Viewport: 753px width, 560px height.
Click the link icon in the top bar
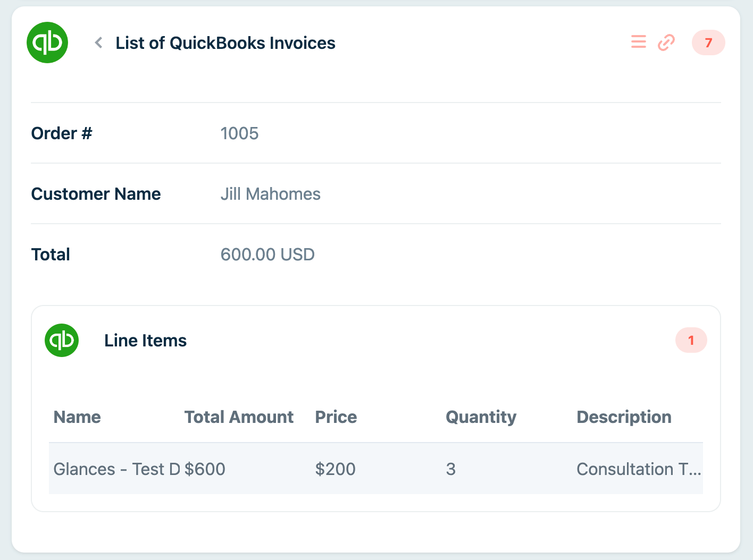(x=666, y=42)
